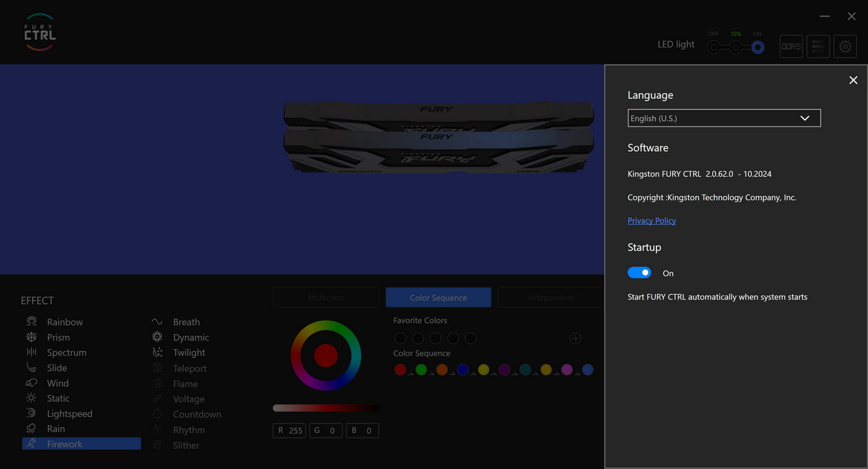Viewport: 868px width, 469px height.
Task: Select the Firework effect icon
Action: pyautogui.click(x=31, y=444)
